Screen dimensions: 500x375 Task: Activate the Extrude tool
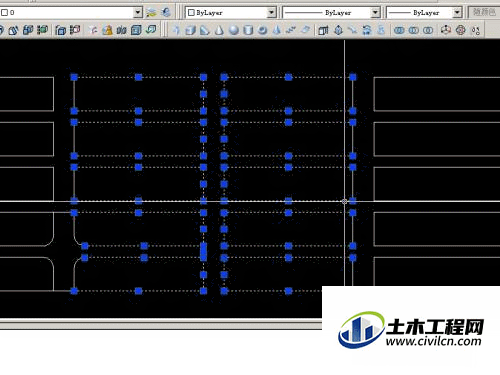[323, 30]
